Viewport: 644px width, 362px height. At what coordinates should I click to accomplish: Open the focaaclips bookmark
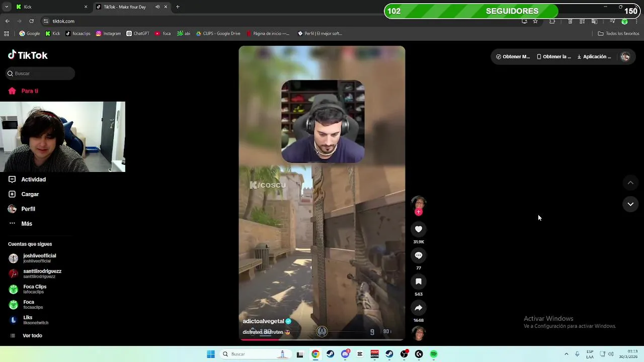(78, 34)
